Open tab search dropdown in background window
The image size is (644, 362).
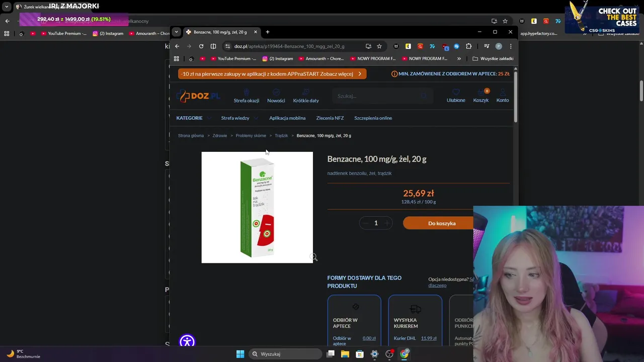tap(7, 7)
